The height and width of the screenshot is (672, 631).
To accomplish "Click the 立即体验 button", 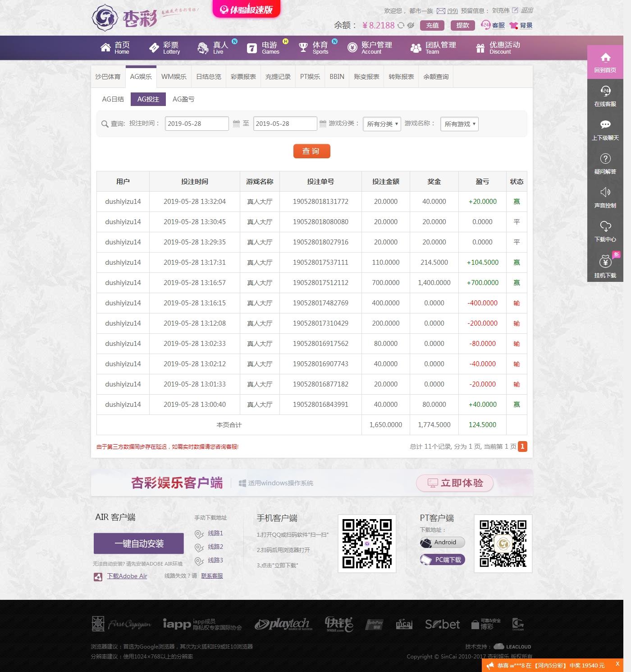I will pyautogui.click(x=454, y=483).
